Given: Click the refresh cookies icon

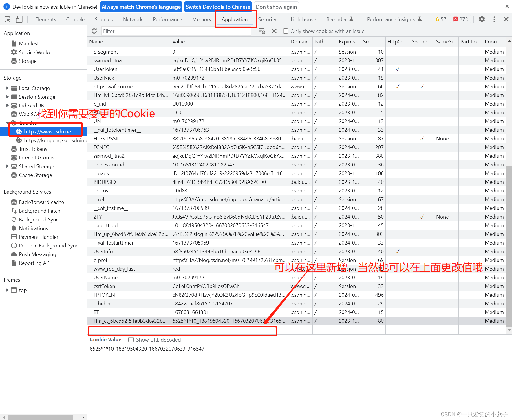Looking at the screenshot, I should (94, 31).
